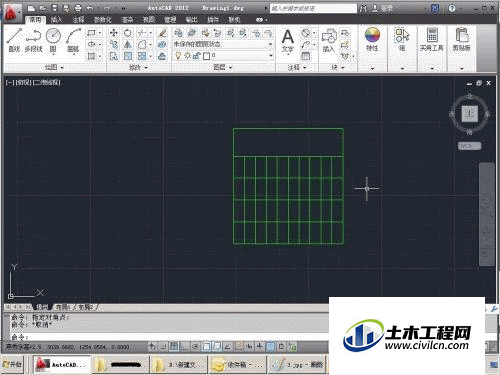Switch to the Insert ribbon tab
The image size is (500, 375).
[x=56, y=20]
